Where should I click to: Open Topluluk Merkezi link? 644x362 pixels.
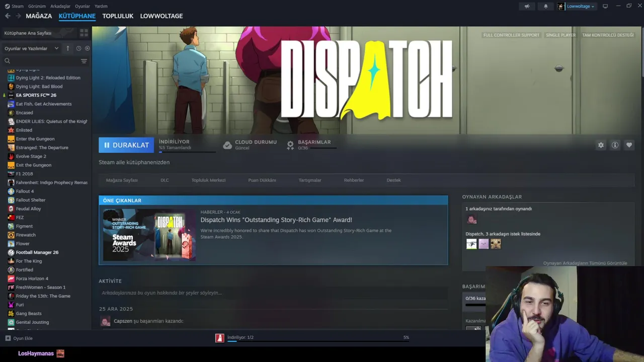coord(208,180)
